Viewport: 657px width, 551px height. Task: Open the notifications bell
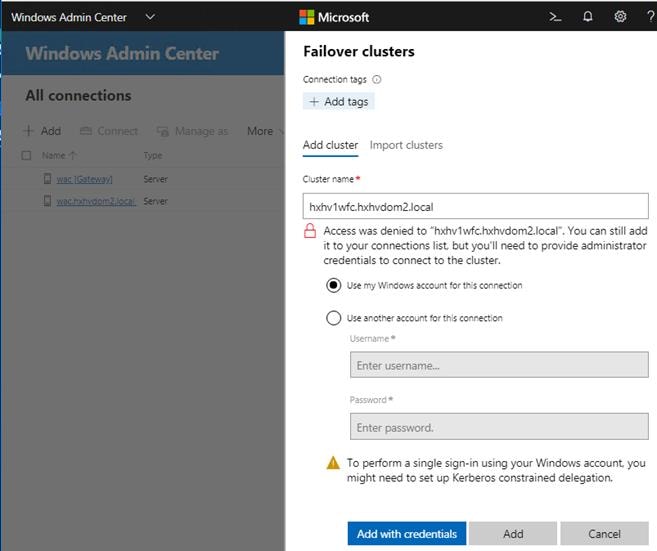588,17
